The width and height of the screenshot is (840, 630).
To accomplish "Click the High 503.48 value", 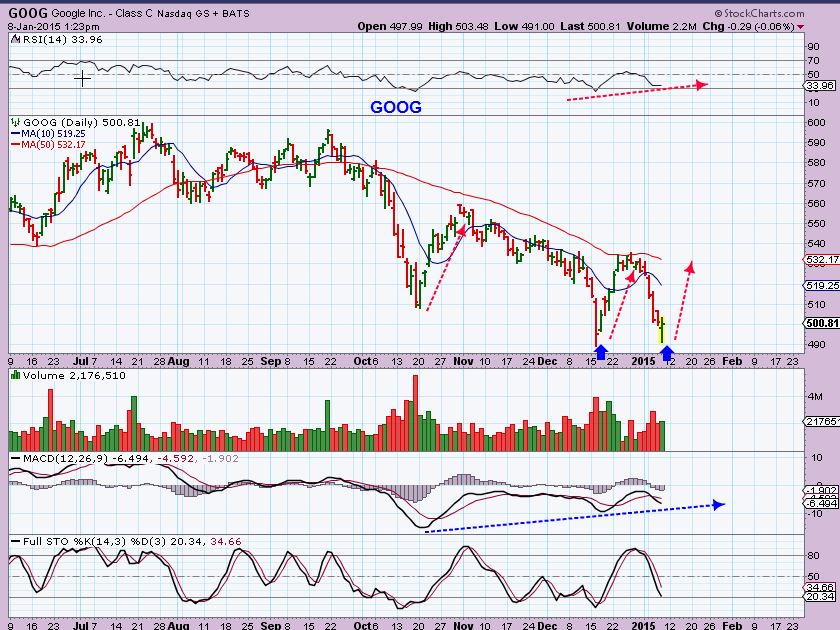I will click(458, 26).
